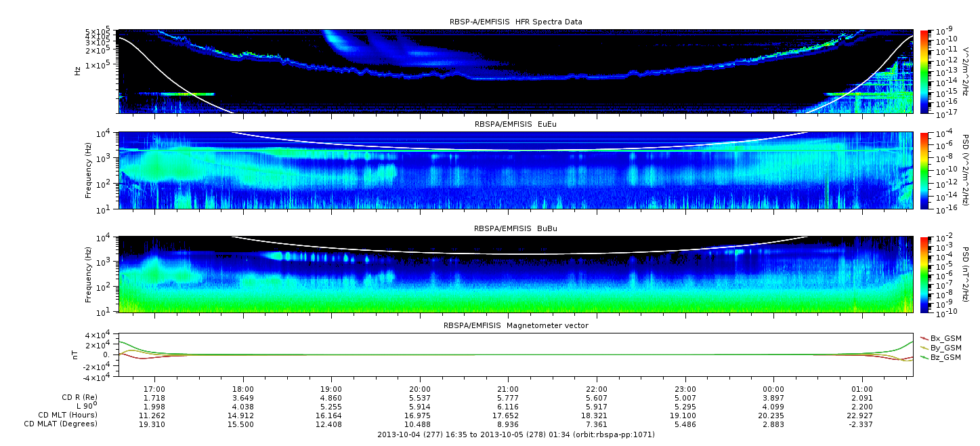Click the Hz axis label of HFR panel

77,70
